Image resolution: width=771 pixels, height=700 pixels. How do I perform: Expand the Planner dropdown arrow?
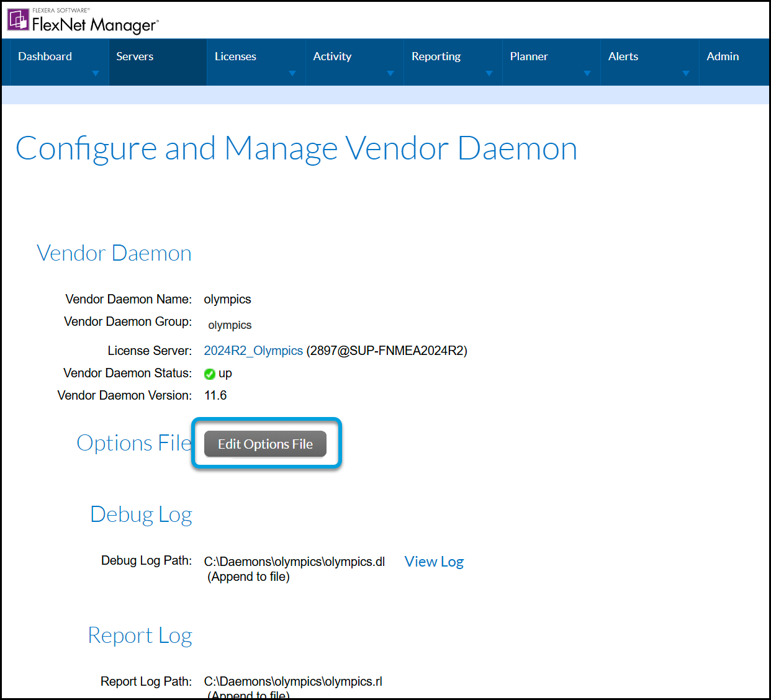click(x=587, y=73)
